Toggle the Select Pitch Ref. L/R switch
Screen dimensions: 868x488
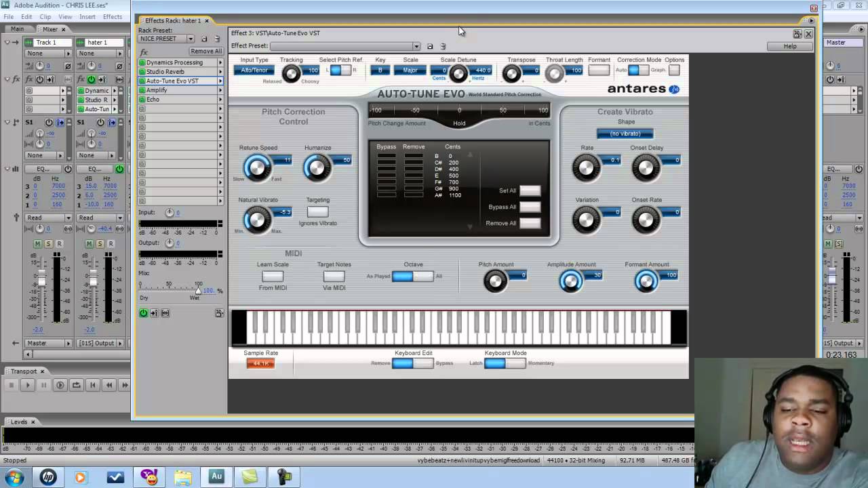(x=340, y=70)
